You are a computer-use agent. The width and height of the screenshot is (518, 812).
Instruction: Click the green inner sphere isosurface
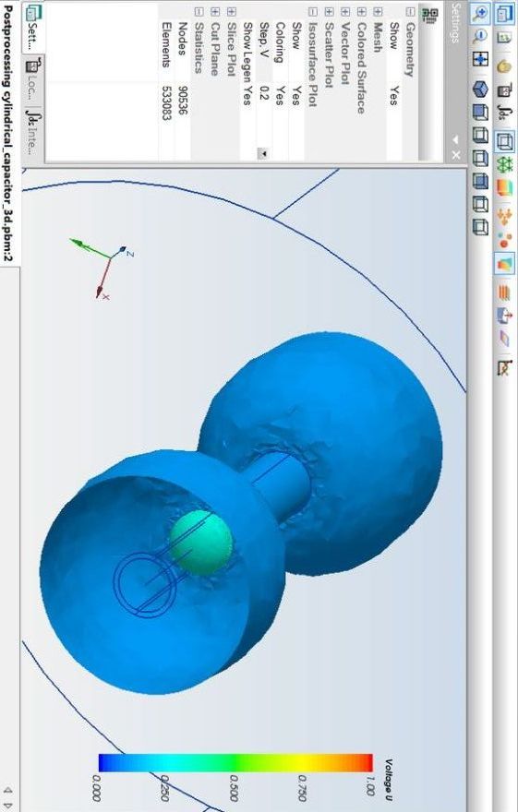pyautogui.click(x=201, y=543)
